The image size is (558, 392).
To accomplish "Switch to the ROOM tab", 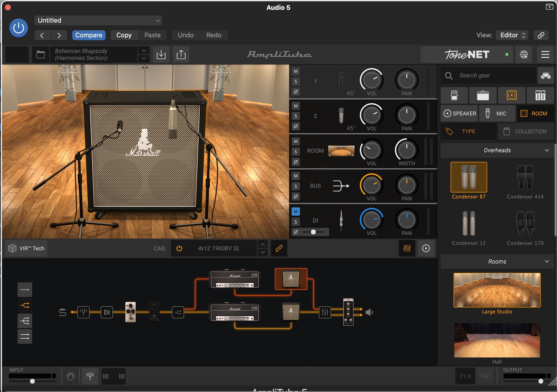I will click(x=535, y=113).
